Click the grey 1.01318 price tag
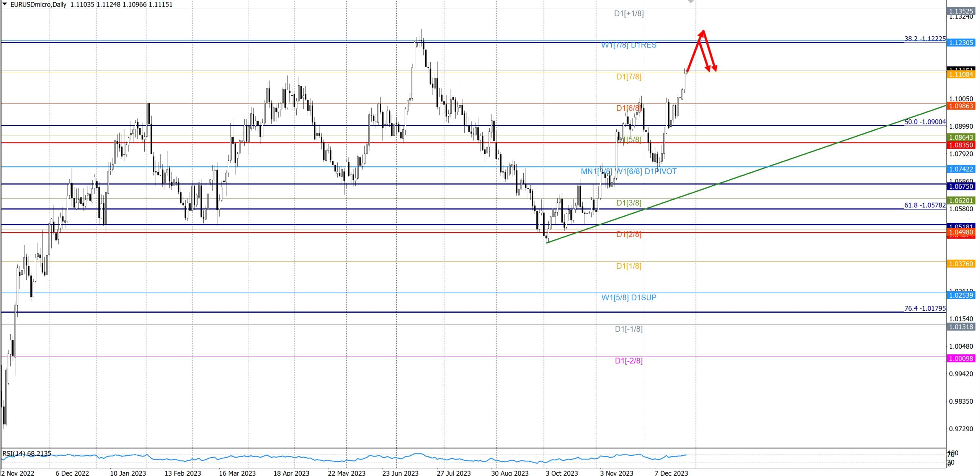This screenshot has width=980, height=476. click(961, 327)
